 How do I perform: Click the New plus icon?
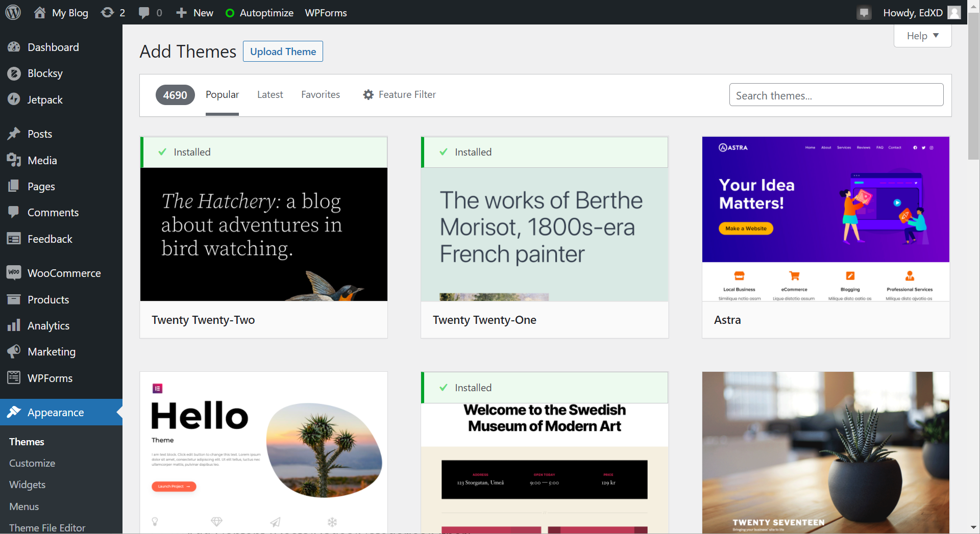tap(181, 13)
